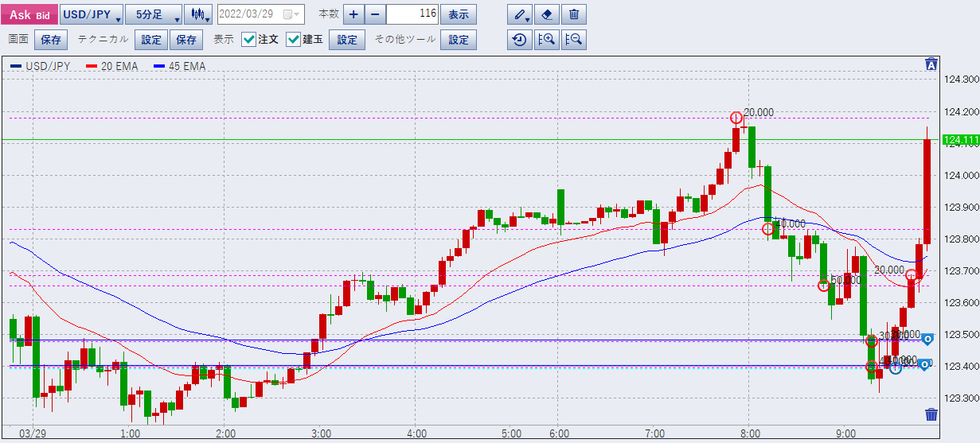
Task: Zoom in the vertical price scale
Action: point(546,40)
